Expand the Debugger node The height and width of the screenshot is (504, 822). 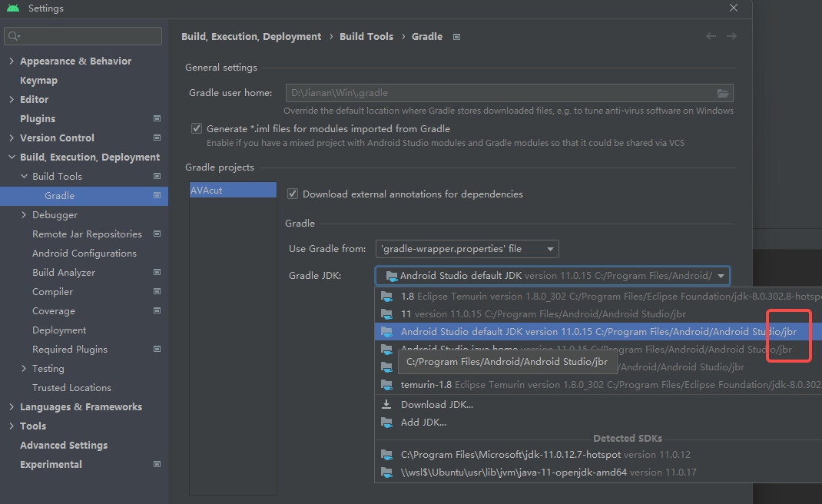(x=24, y=214)
